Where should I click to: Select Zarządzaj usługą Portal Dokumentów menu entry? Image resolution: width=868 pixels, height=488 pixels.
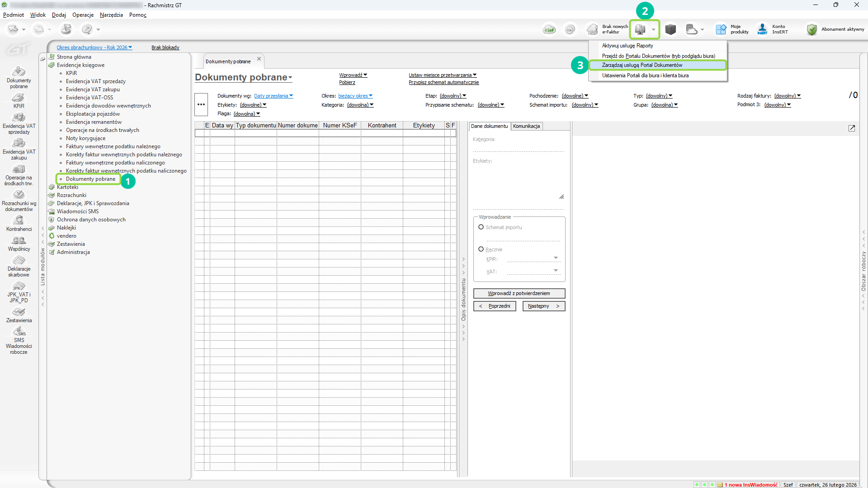pos(642,65)
